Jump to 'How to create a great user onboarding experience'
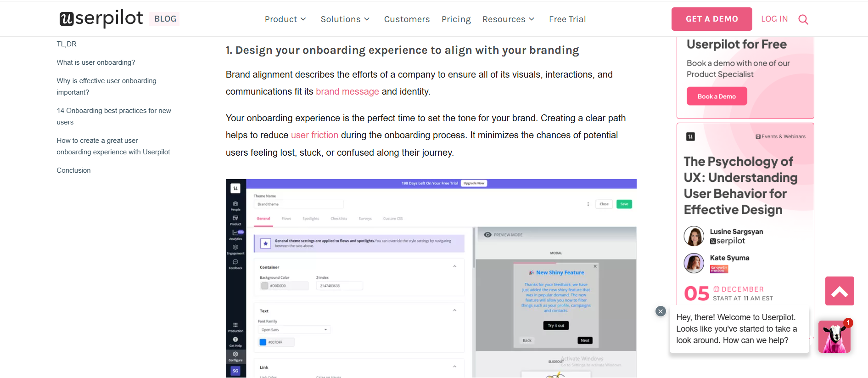 coord(113,146)
